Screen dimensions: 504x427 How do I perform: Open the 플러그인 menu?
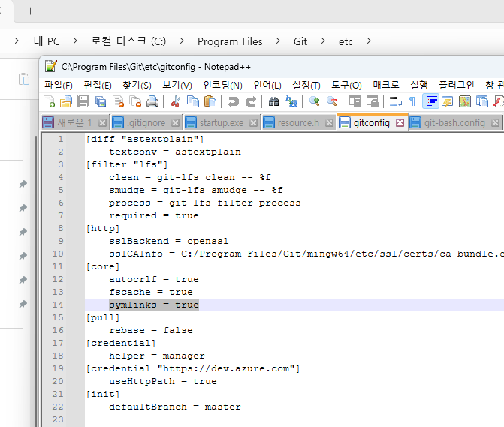coord(457,85)
